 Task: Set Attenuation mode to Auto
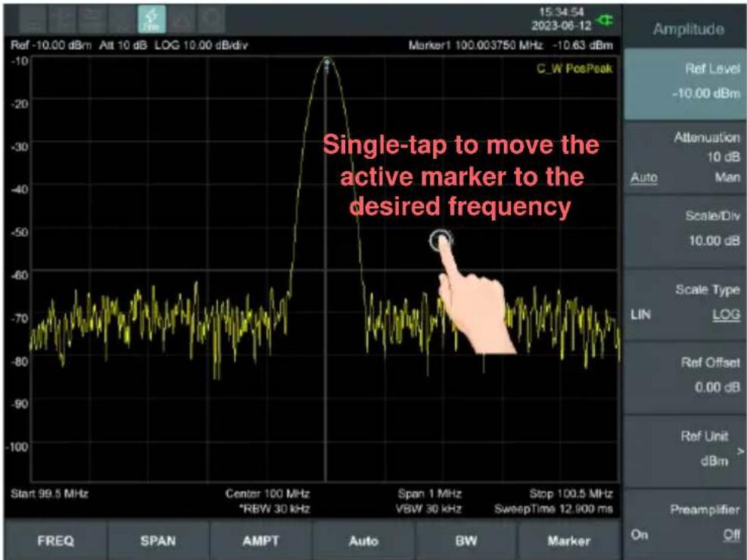click(x=644, y=178)
